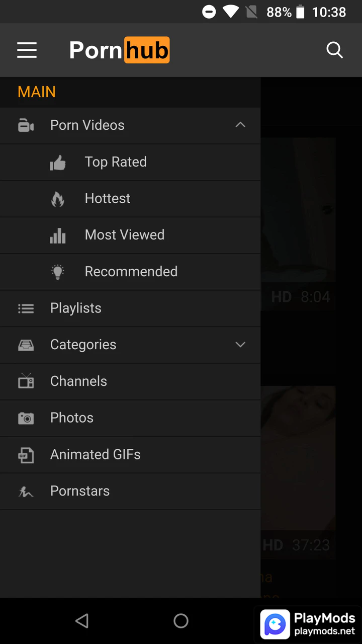Tap the Playlists list icon
This screenshot has height=644, width=362.
coord(26,308)
